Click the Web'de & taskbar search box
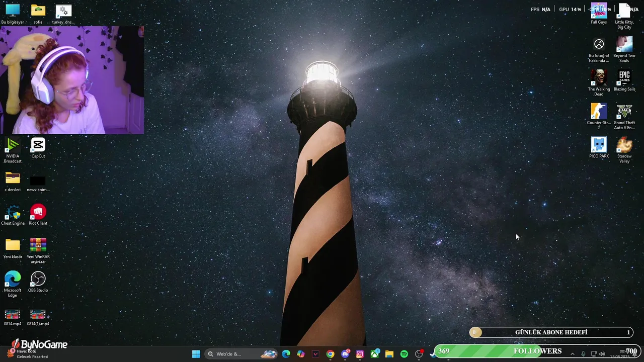644x362 pixels. [x=243, y=354]
